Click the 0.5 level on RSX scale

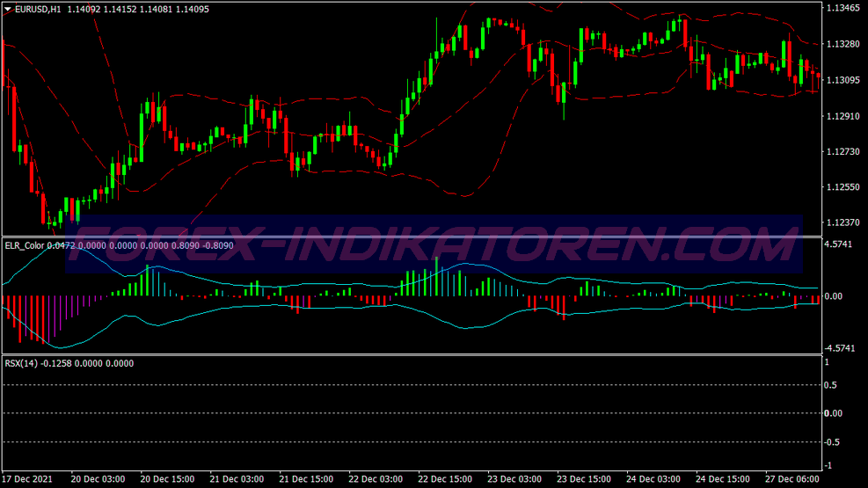click(831, 385)
